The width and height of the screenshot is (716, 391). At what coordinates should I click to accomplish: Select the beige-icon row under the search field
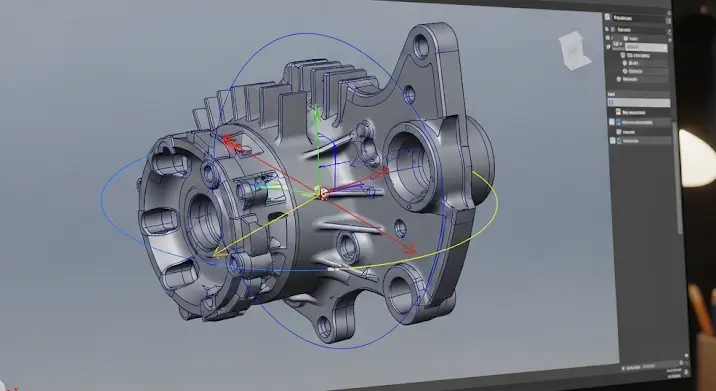[x=632, y=112]
